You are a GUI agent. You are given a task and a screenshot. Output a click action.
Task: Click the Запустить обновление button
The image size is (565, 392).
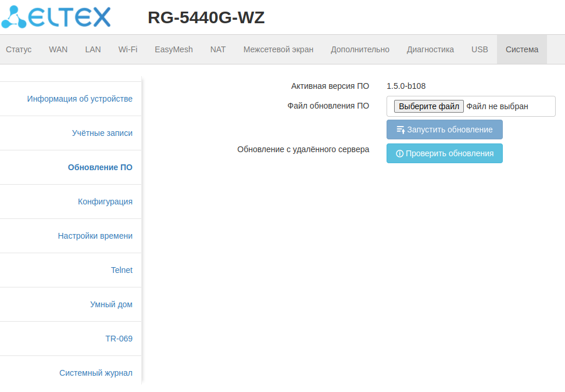point(445,130)
